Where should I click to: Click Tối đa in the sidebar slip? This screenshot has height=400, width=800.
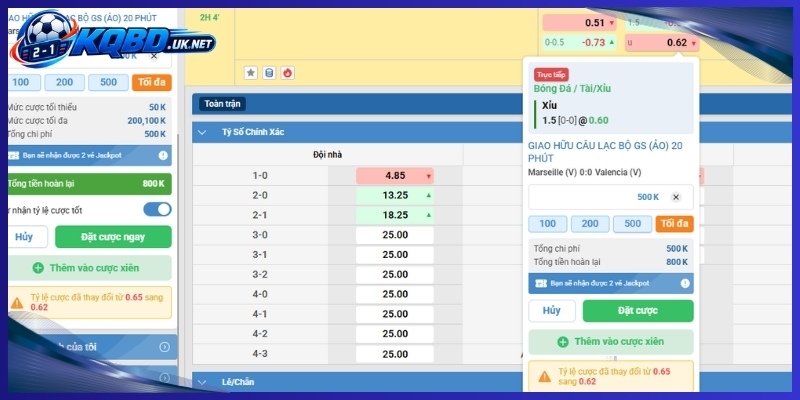point(152,82)
